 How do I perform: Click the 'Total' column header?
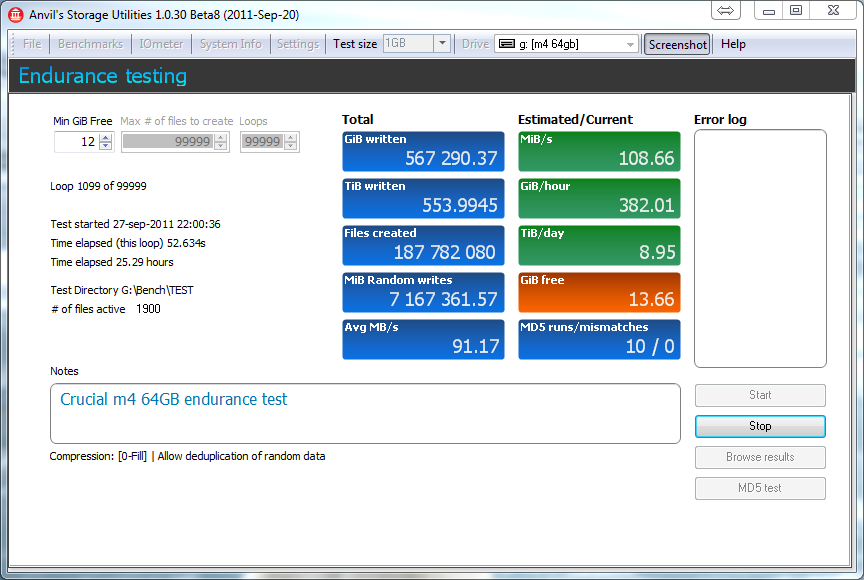[x=358, y=120]
